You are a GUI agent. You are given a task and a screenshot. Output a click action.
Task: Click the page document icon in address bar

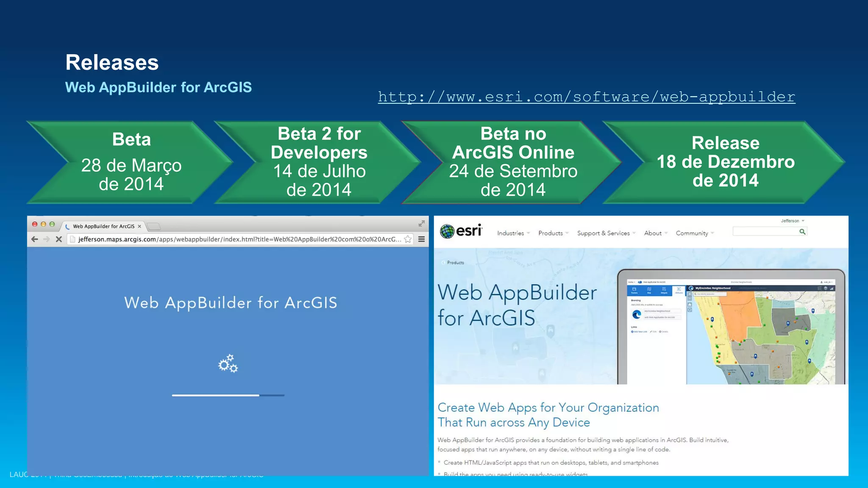pos(72,239)
